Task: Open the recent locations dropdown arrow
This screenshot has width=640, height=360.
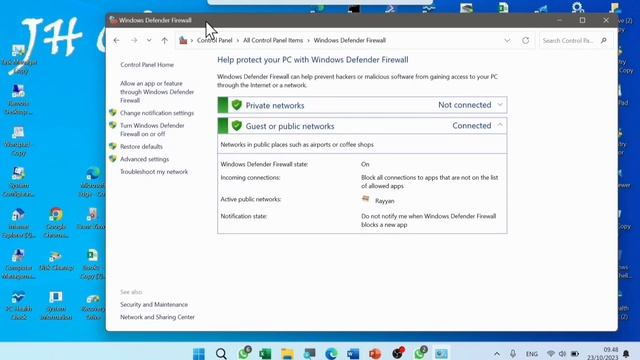Action: click(x=149, y=40)
